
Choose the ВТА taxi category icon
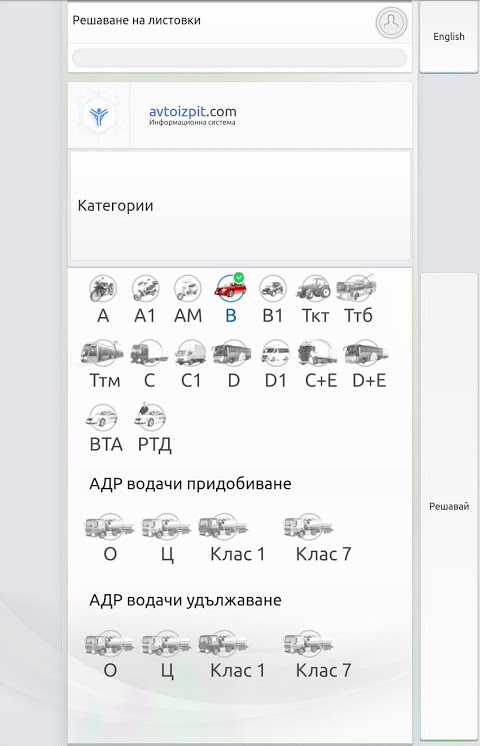click(x=102, y=417)
